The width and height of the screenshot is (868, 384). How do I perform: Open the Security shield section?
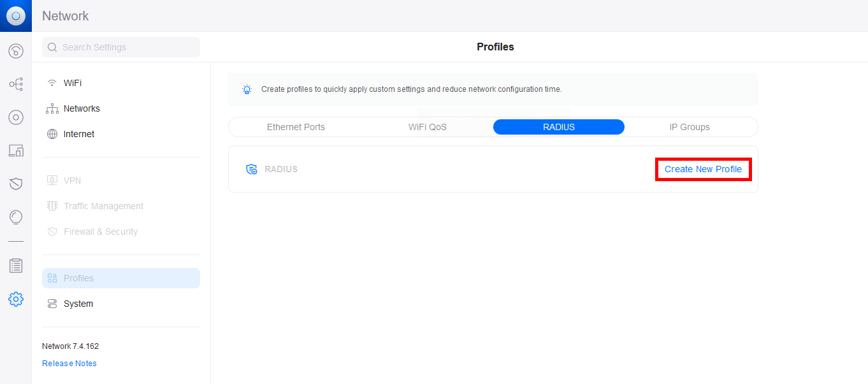pos(15,184)
